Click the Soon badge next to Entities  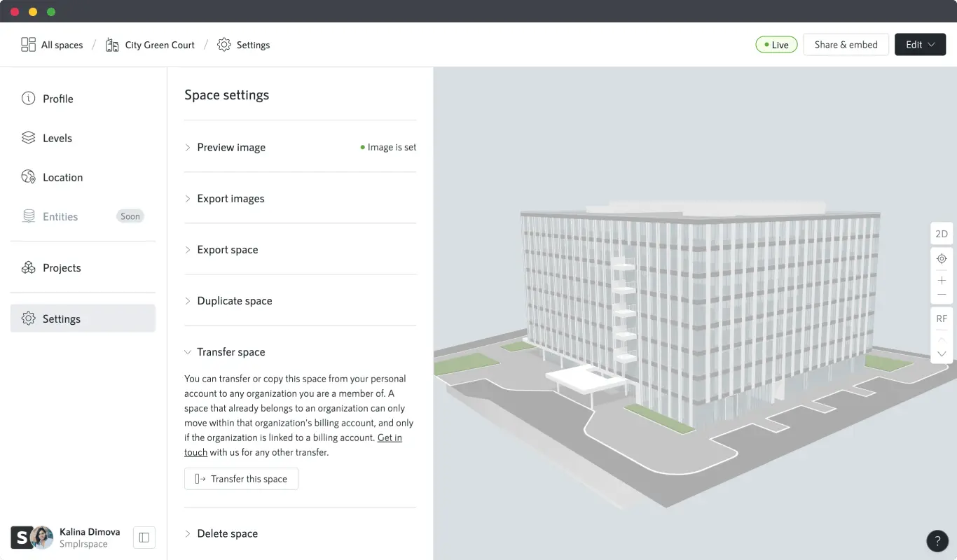point(130,216)
